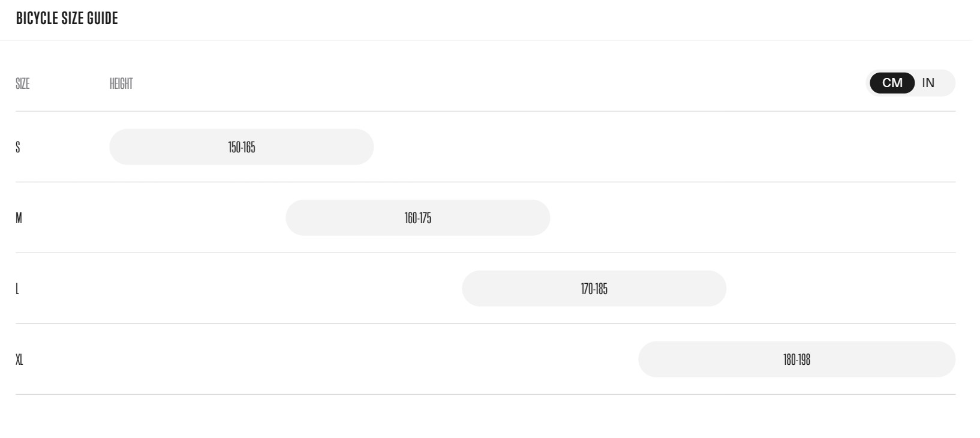980x438 pixels.
Task: Click the 160-175 height range bar
Action: point(417,218)
